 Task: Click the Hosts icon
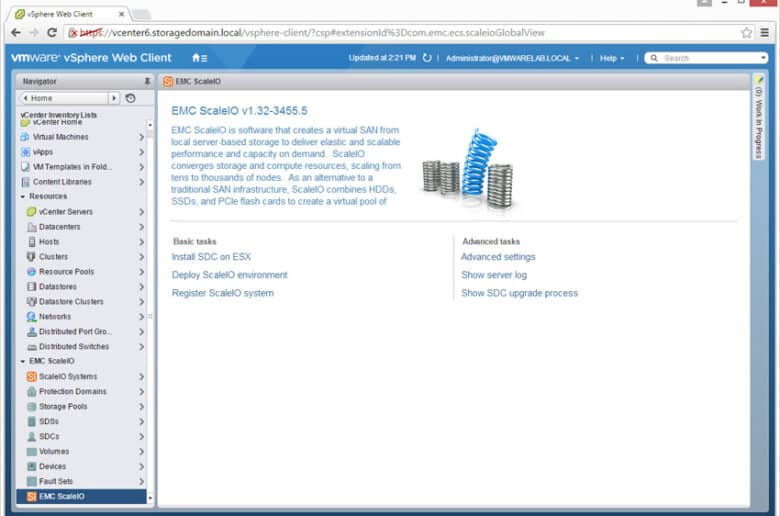31,241
